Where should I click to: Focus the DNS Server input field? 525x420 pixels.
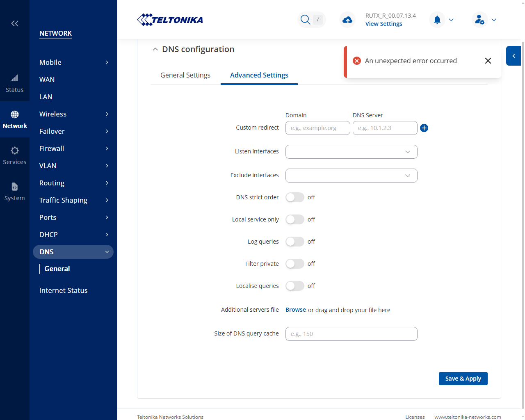[385, 128]
